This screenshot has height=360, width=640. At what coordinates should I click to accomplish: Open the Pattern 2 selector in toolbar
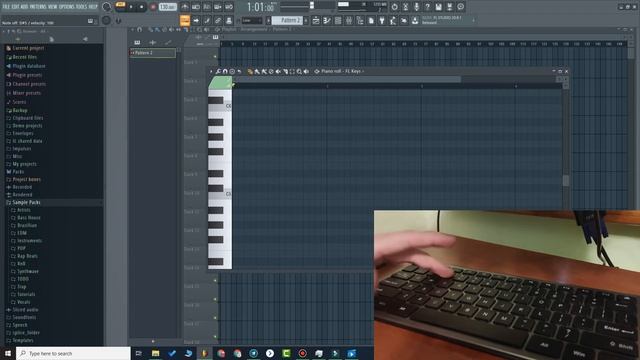(x=287, y=20)
